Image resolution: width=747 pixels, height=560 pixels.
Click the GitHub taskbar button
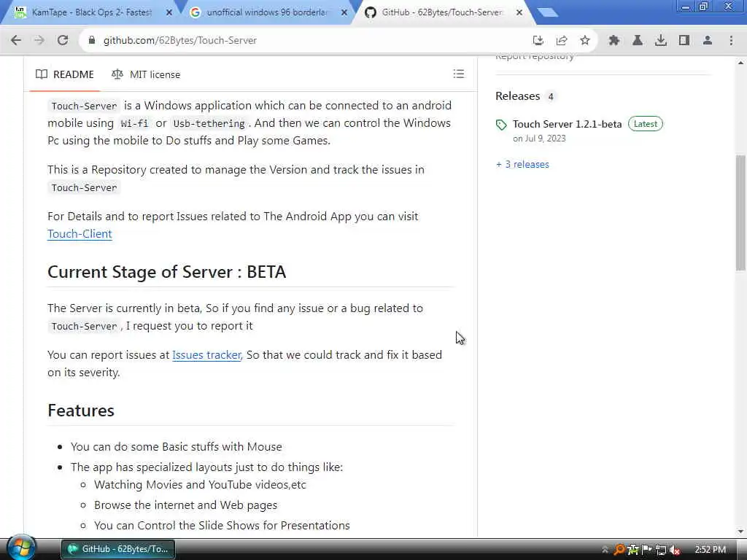tap(118, 549)
